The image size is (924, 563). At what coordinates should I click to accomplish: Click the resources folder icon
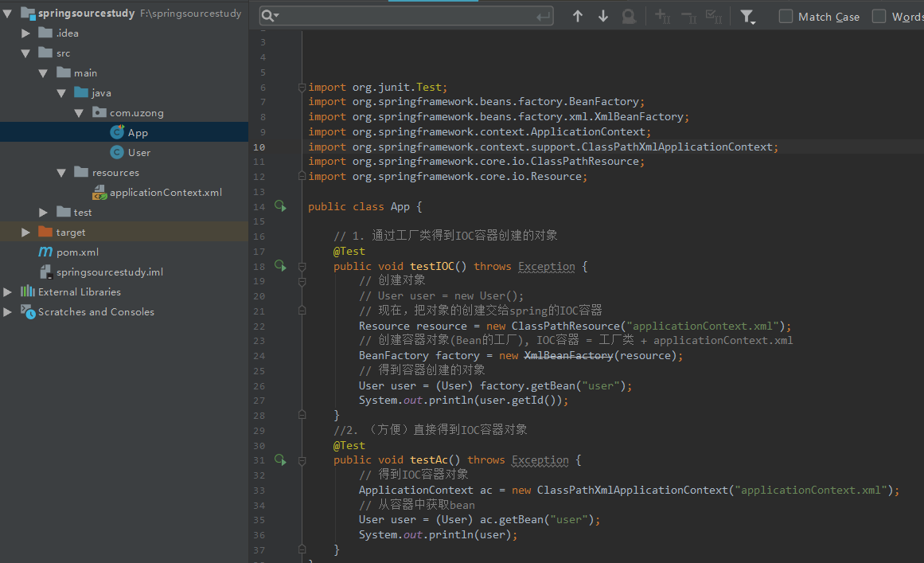coord(81,171)
